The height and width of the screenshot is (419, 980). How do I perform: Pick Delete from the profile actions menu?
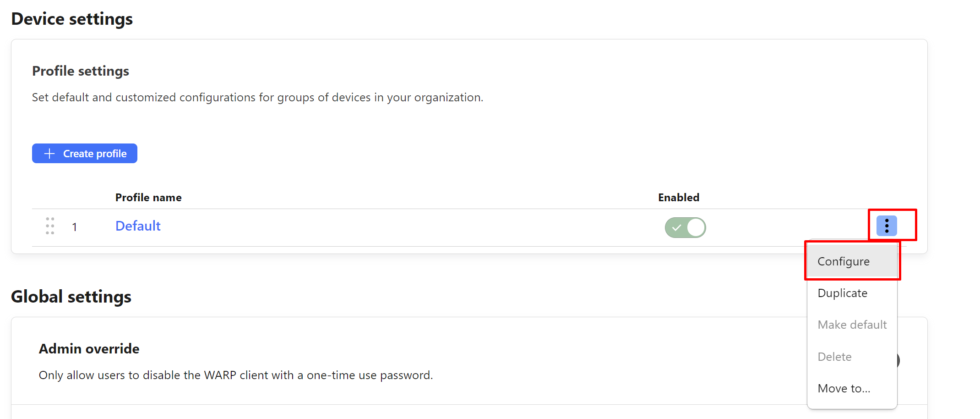click(835, 357)
